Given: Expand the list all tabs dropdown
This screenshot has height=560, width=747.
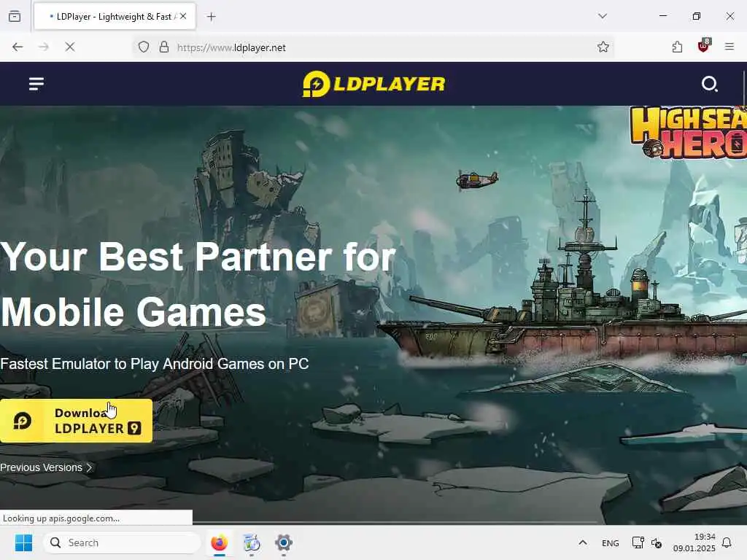Looking at the screenshot, I should click(603, 16).
